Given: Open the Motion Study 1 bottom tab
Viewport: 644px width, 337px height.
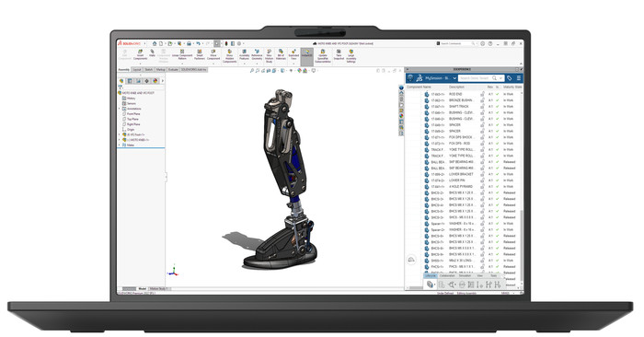Looking at the screenshot, I should point(158,289).
